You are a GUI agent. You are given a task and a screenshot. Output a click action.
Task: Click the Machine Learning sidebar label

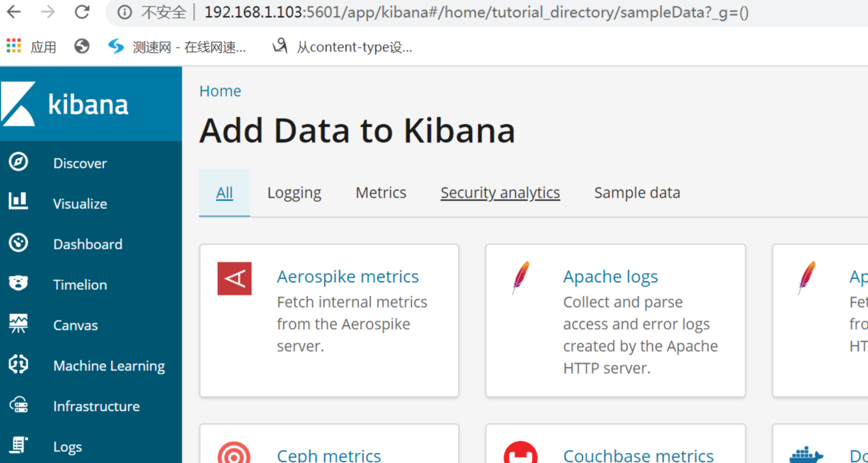coord(109,366)
